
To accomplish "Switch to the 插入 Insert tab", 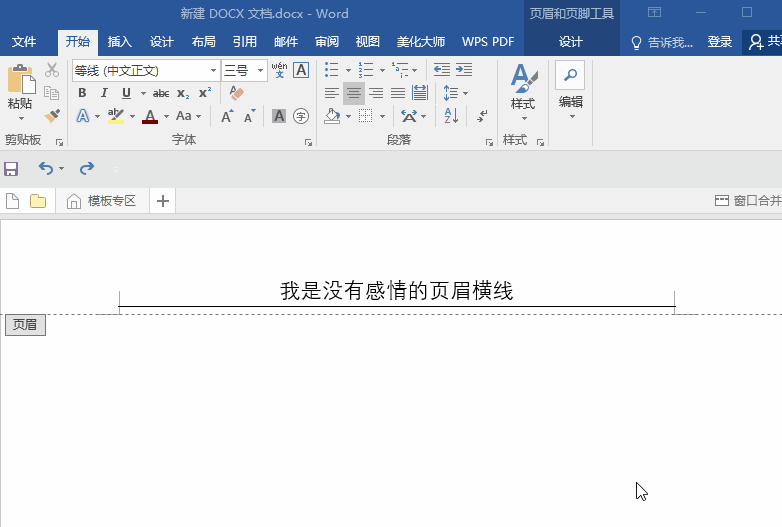I will [x=120, y=42].
